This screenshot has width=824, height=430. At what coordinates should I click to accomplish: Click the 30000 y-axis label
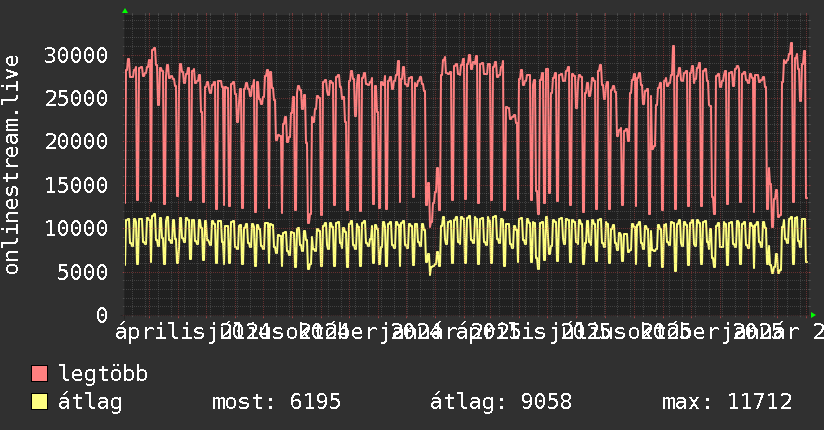click(x=78, y=55)
